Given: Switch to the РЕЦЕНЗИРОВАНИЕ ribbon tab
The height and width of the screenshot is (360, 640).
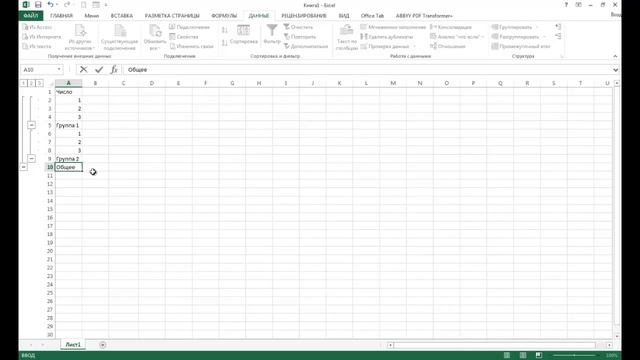Looking at the screenshot, I should (x=304, y=16).
